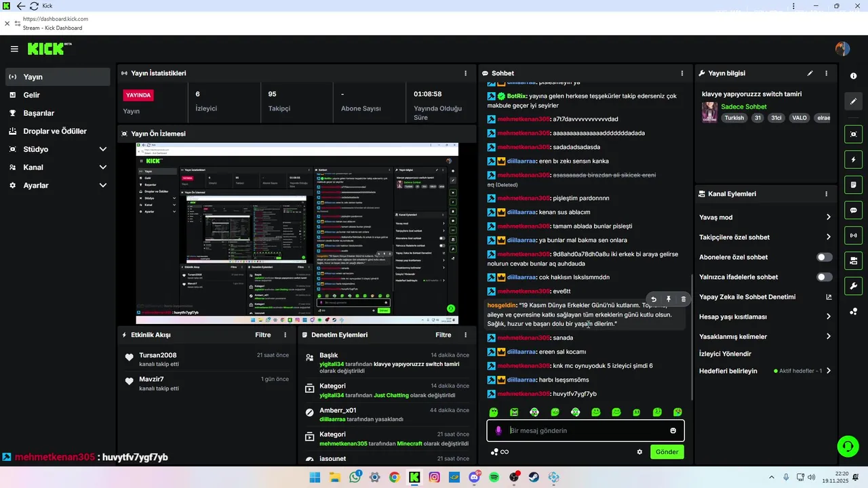Click the YAYINDA live badge
Image resolution: width=868 pixels, height=488 pixels.
[138, 96]
